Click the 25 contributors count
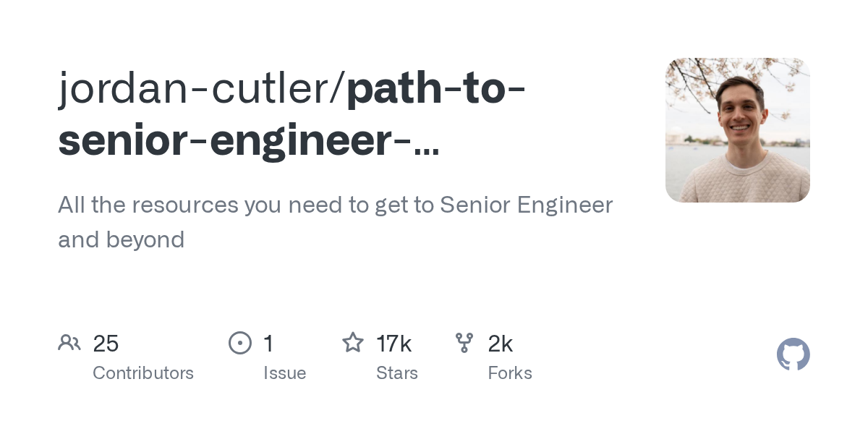Viewport: 868px width, 434px height. point(106,344)
